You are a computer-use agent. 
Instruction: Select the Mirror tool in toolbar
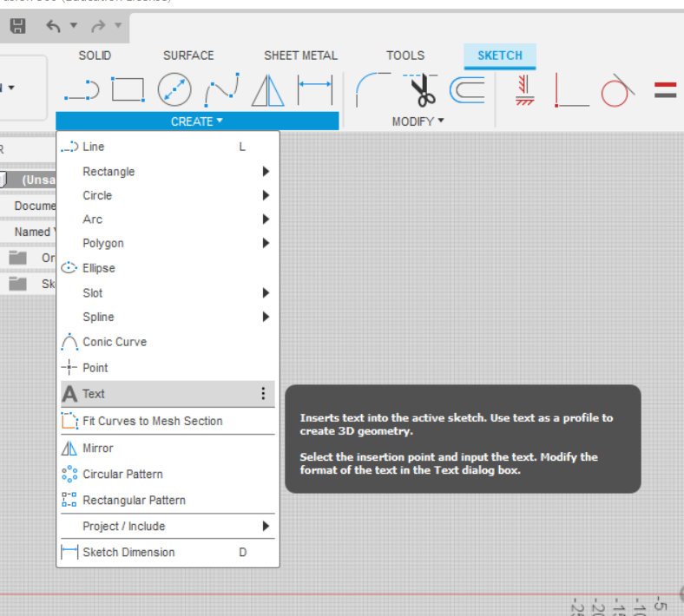point(268,90)
